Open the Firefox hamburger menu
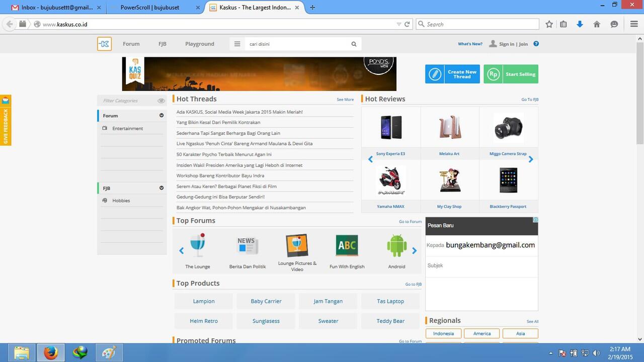 click(634, 24)
